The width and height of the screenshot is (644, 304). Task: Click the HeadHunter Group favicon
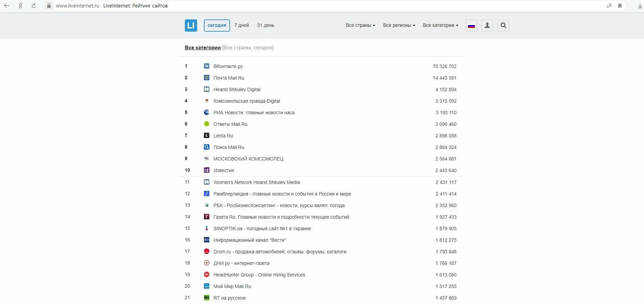[x=206, y=274]
